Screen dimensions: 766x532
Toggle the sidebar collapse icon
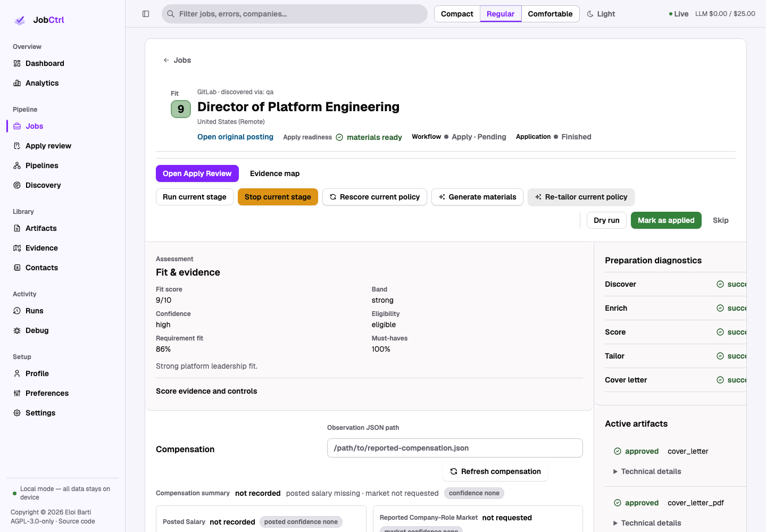point(146,14)
